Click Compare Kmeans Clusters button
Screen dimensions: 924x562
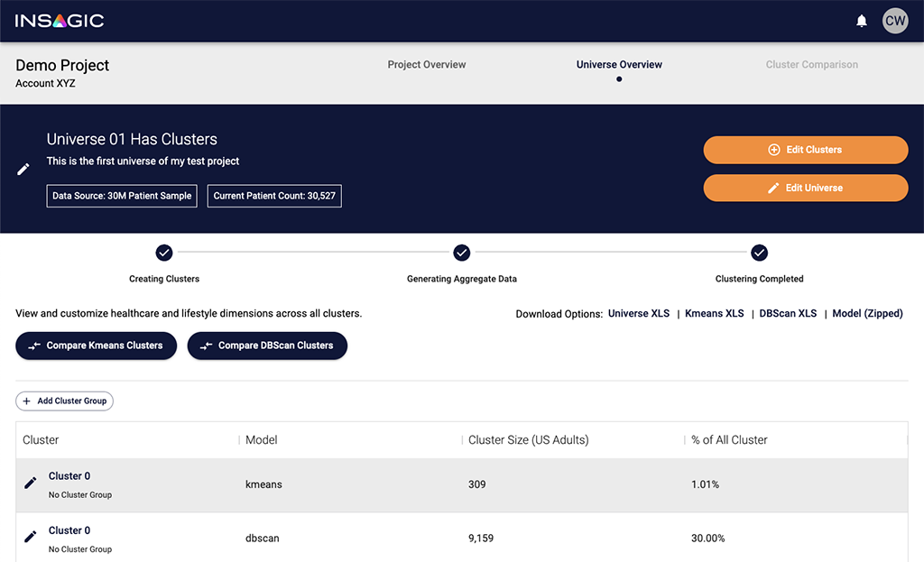pos(97,345)
